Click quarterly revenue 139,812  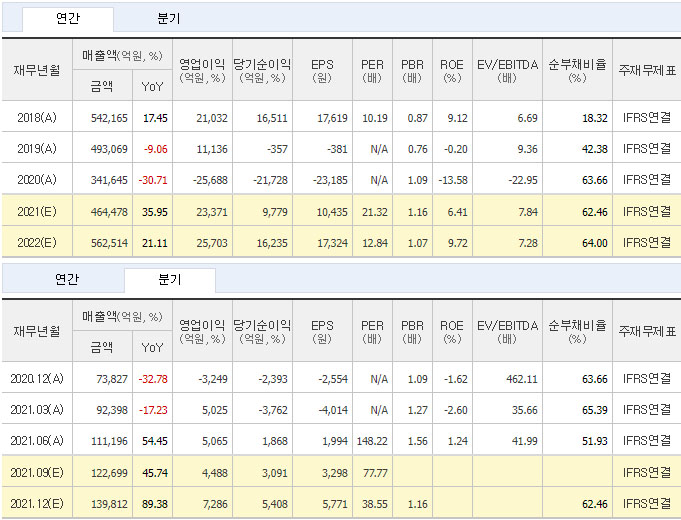109,504
